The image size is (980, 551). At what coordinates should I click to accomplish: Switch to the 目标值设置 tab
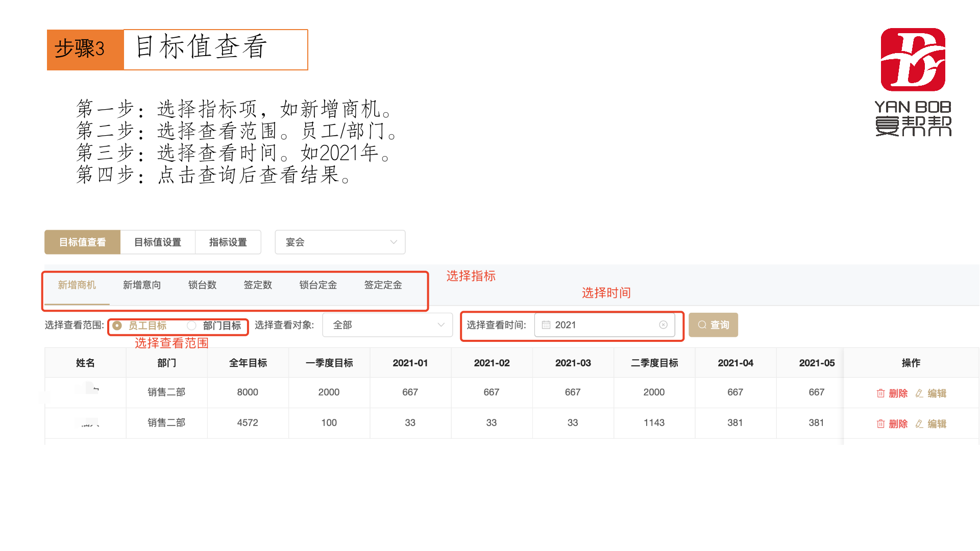[x=158, y=242]
